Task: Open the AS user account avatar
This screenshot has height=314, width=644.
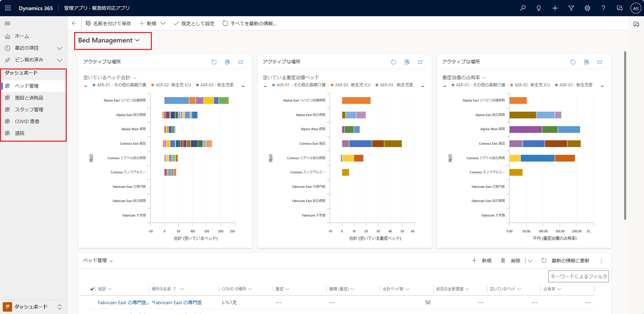Action: coord(636,8)
